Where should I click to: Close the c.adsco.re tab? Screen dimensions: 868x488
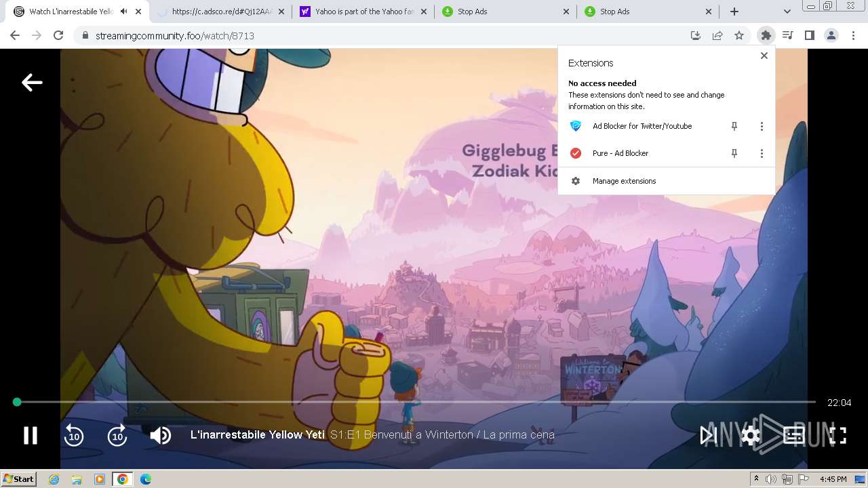tap(281, 12)
